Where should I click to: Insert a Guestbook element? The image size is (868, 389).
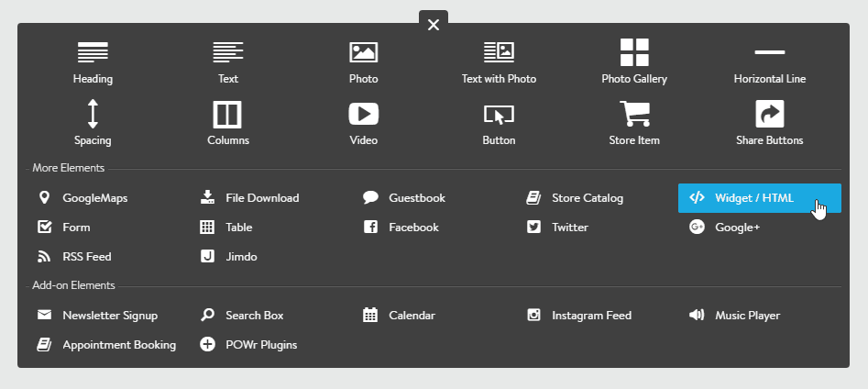point(416,197)
